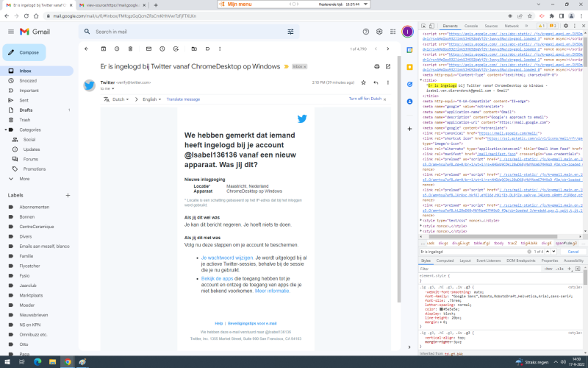Image resolution: width=588 pixels, height=368 pixels.
Task: Switch to DevTools Sources tab
Action: [491, 26]
